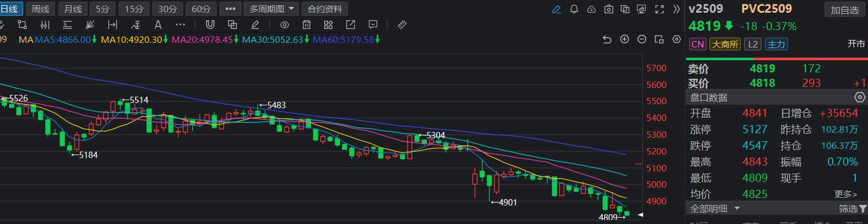Screen dimensions: 868x224
Task: Toggle chart settings hexagon icon
Action: [676, 39]
